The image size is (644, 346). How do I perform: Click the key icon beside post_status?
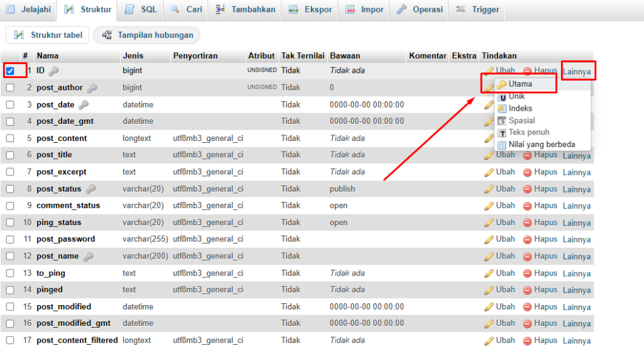[x=91, y=189]
